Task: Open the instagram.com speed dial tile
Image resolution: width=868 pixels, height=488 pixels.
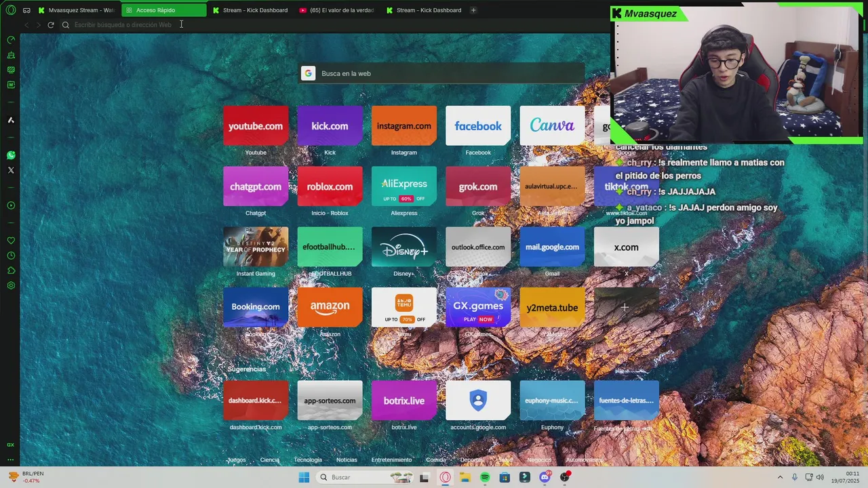Action: coord(403,125)
